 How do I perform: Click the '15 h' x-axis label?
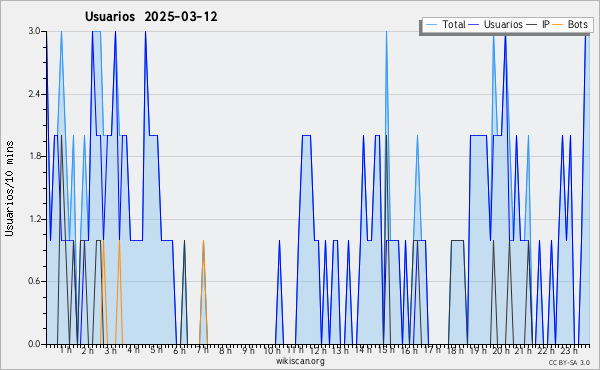click(x=386, y=350)
